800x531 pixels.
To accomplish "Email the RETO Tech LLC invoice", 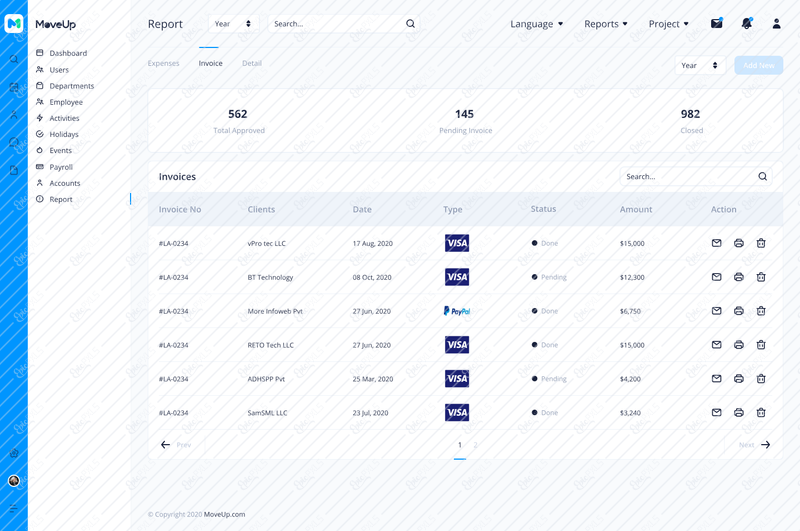I will (717, 345).
